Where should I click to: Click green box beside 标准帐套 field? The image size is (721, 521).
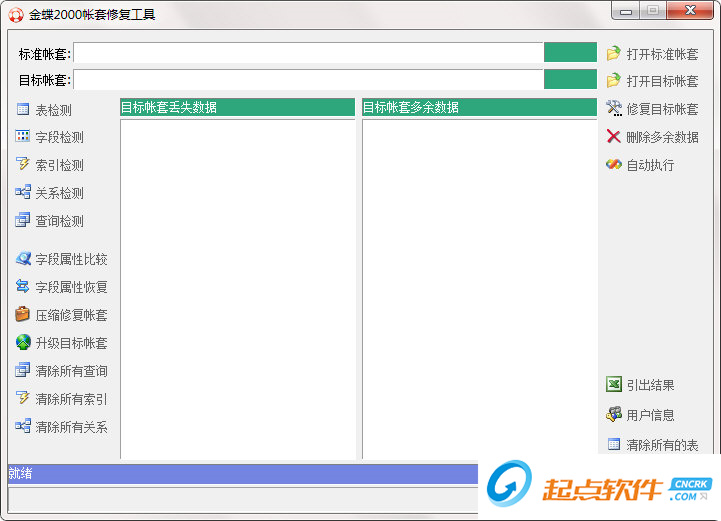click(570, 52)
